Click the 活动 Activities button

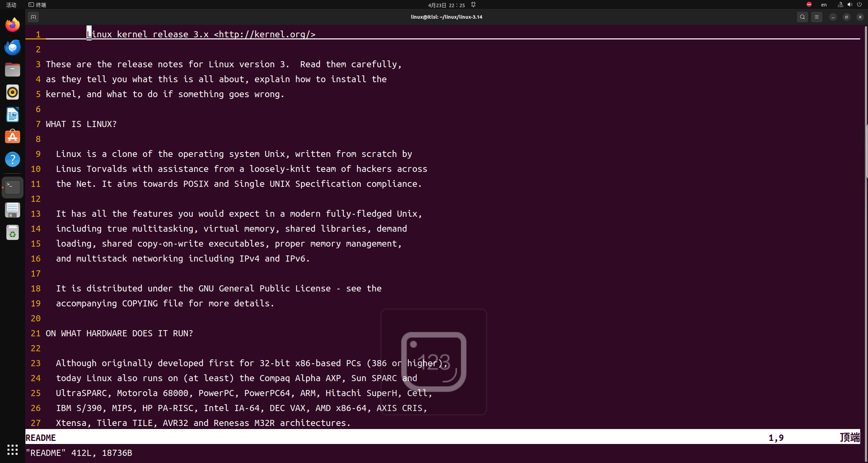11,5
